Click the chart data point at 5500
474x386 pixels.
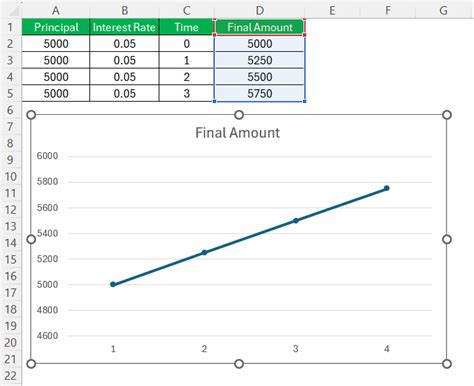(296, 220)
